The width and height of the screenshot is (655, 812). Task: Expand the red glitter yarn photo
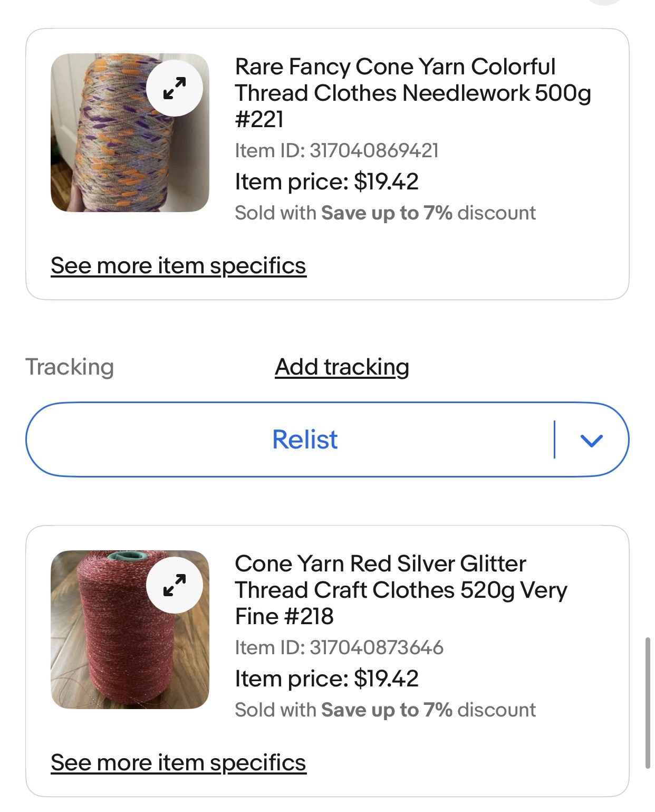pos(175,585)
